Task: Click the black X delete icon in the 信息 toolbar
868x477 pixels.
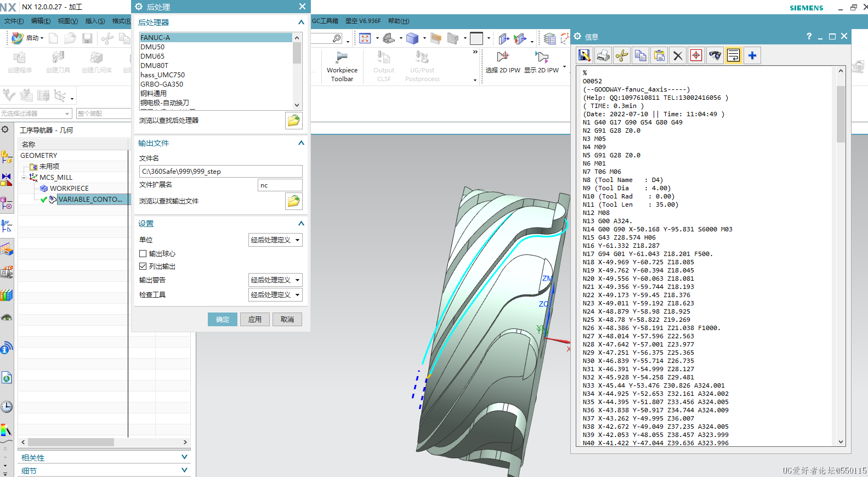Action: (678, 55)
